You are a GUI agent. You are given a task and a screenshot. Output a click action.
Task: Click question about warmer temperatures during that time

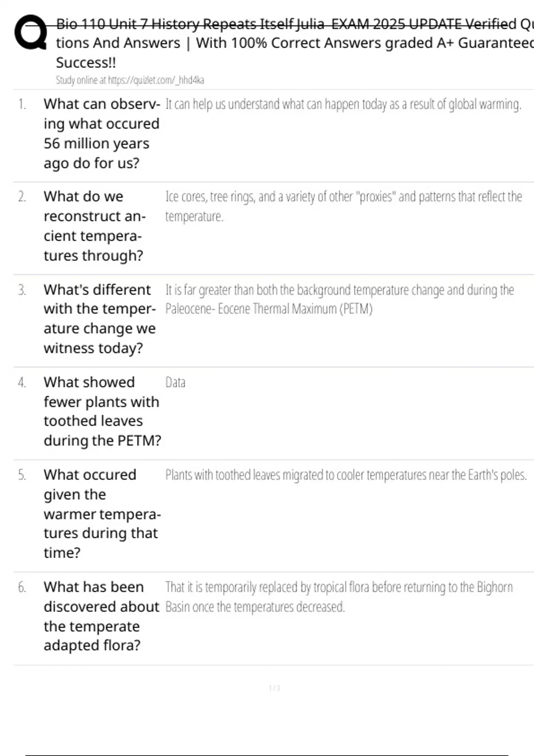pos(102,513)
